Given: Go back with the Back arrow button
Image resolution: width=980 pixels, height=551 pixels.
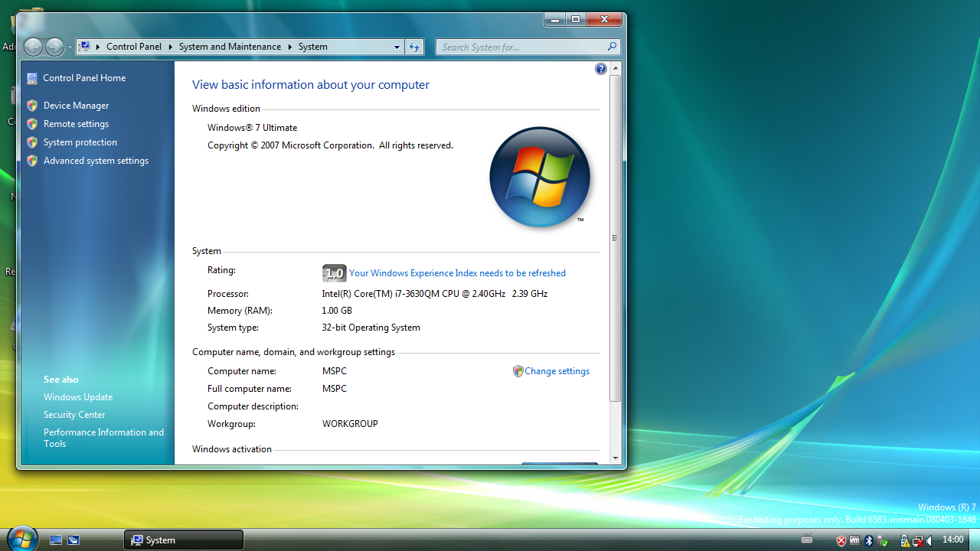Looking at the screenshot, I should click(33, 47).
